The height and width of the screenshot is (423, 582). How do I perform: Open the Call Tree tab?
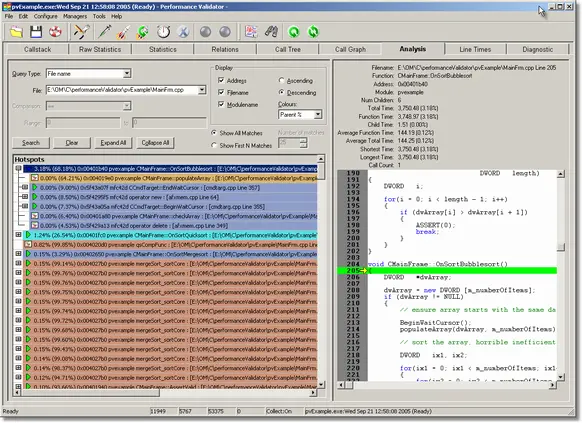point(288,49)
